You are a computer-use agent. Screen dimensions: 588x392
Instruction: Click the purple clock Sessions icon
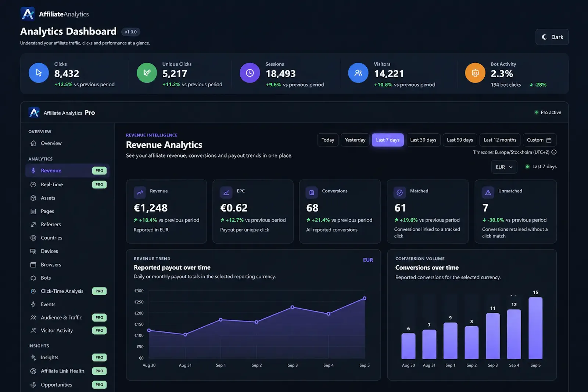(x=250, y=73)
